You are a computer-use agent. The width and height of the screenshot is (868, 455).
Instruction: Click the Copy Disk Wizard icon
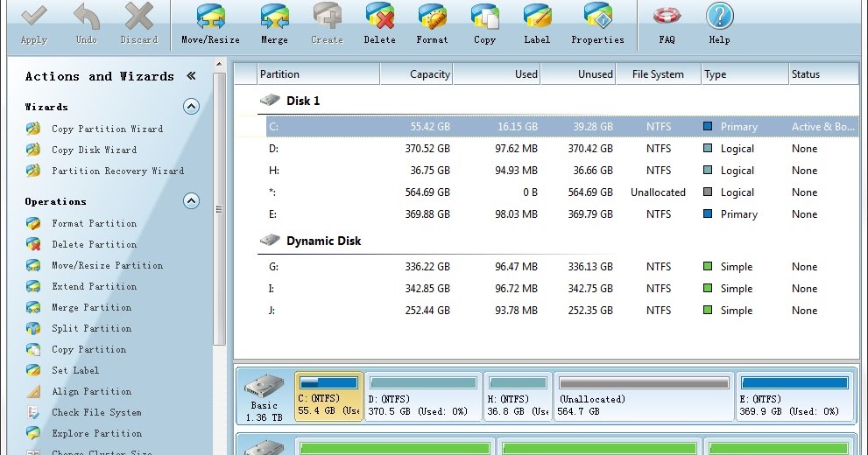33,150
